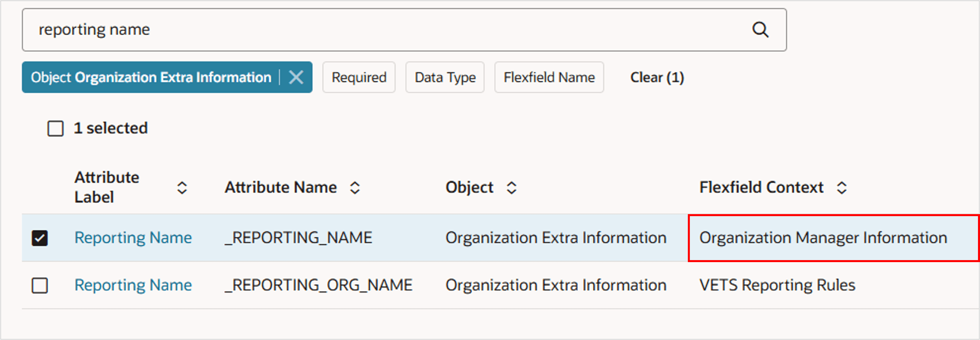
Task: Click the 1 selected label
Action: pyautogui.click(x=111, y=128)
